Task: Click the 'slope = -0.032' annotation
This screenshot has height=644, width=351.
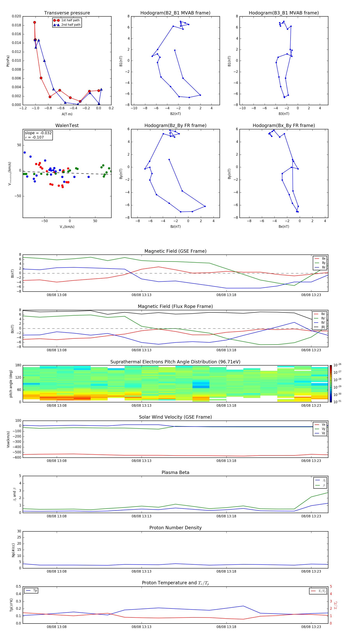Action: (x=38, y=133)
